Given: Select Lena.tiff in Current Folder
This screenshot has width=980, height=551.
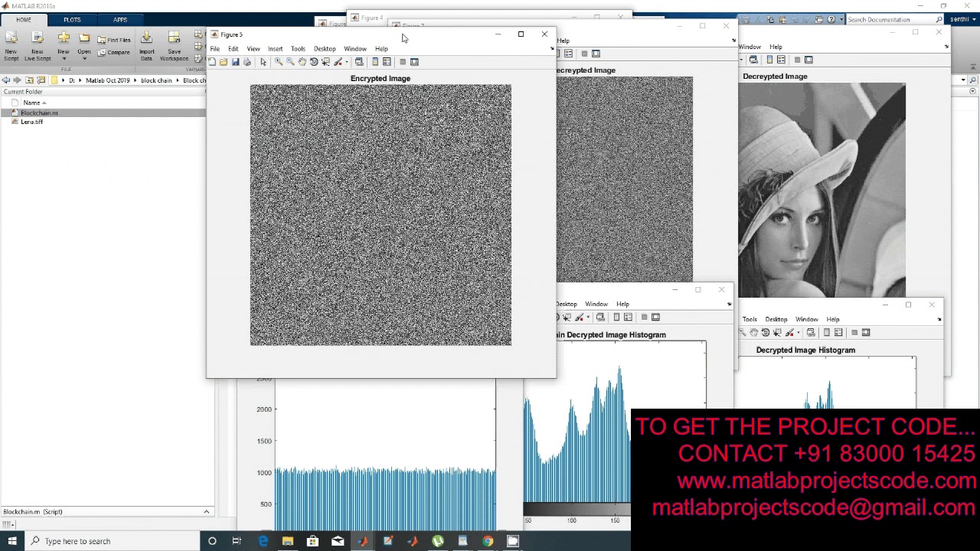Looking at the screenshot, I should click(31, 122).
